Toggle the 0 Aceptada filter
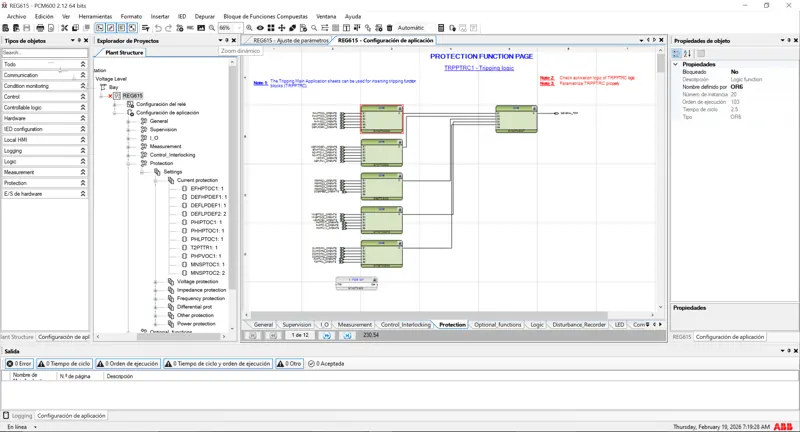Screen dimensions: 800x432 click(x=326, y=364)
